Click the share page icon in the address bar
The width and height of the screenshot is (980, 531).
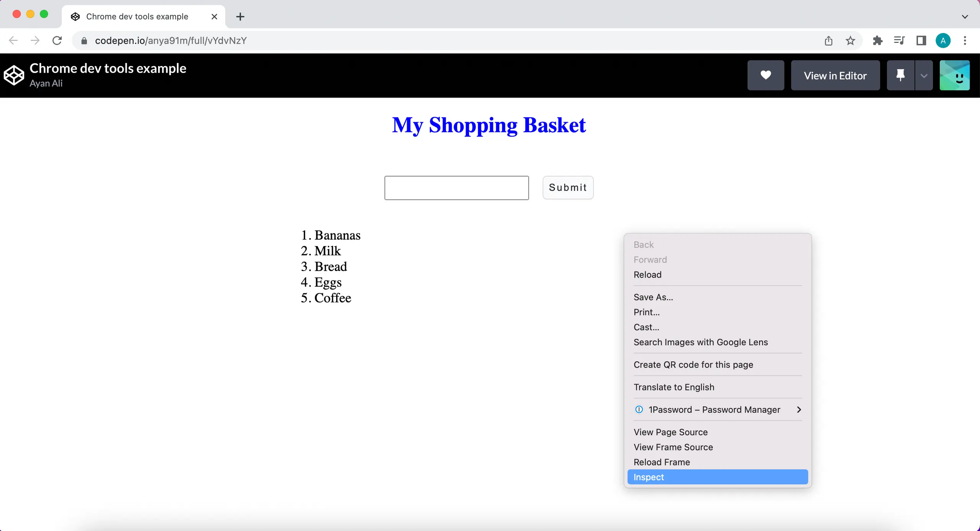tap(828, 41)
